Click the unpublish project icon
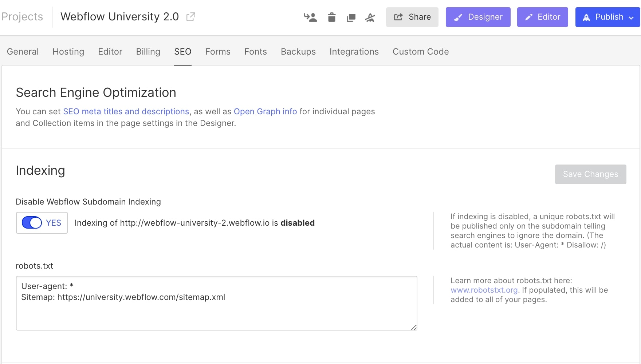The height and width of the screenshot is (364, 641). [x=370, y=17]
